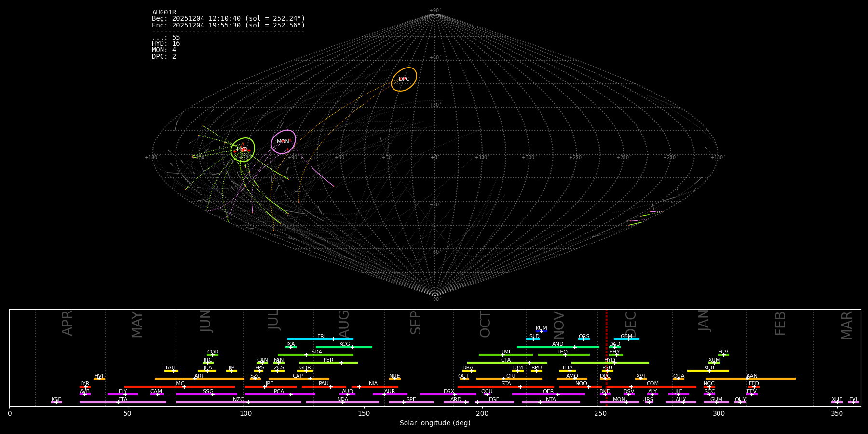Click the 250 tick on solar longitude axis
The width and height of the screenshot is (868, 434).
pos(600,414)
